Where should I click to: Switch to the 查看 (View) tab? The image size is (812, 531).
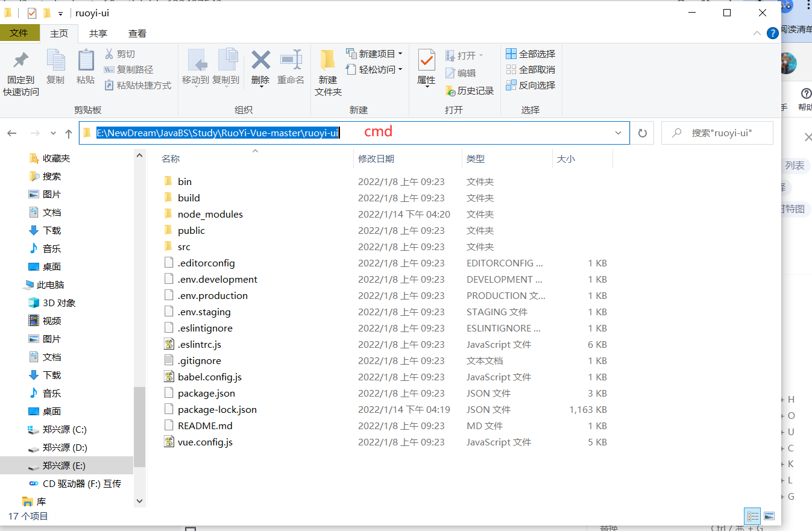click(x=137, y=33)
